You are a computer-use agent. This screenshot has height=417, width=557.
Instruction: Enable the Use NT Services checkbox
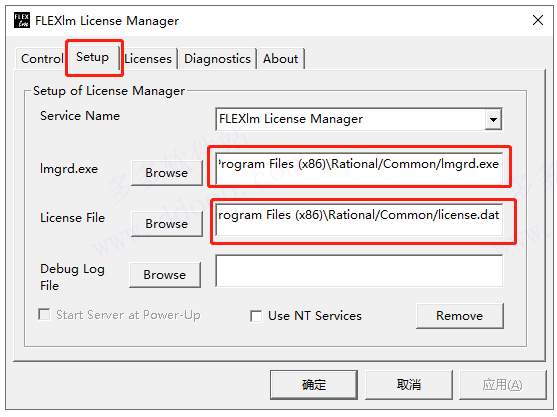256,316
